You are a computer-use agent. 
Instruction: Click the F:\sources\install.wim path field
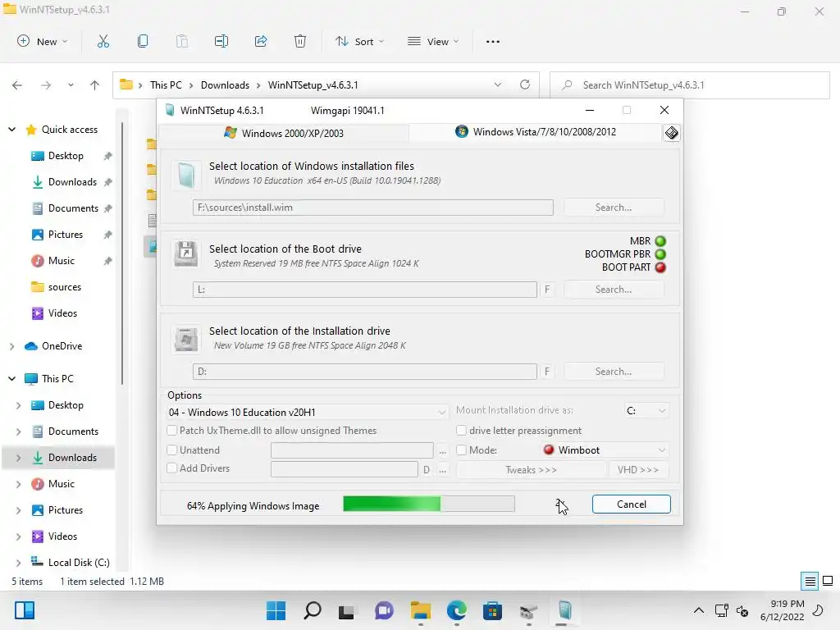click(373, 208)
